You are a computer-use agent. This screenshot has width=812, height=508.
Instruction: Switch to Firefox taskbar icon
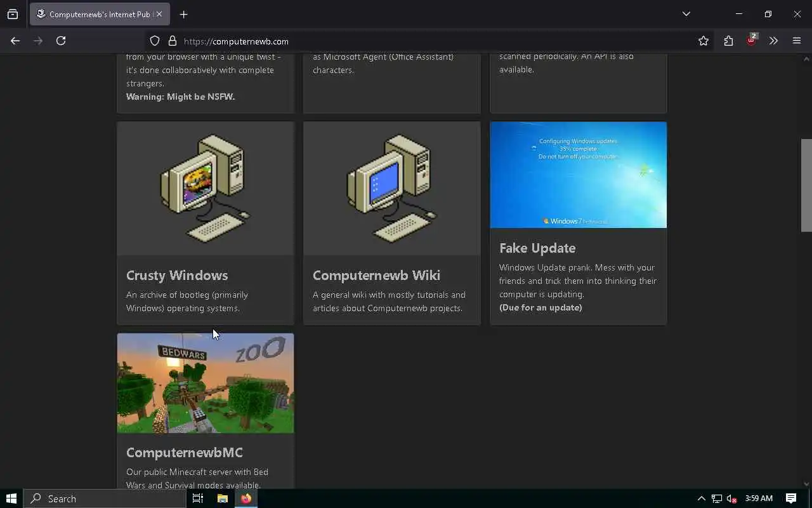point(246,498)
